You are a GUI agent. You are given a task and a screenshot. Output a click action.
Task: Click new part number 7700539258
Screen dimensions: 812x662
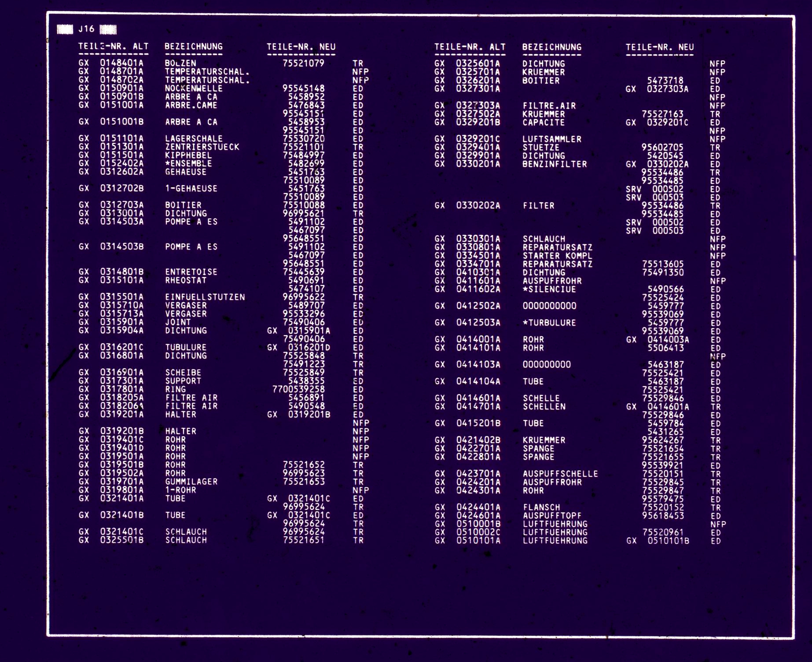298,389
